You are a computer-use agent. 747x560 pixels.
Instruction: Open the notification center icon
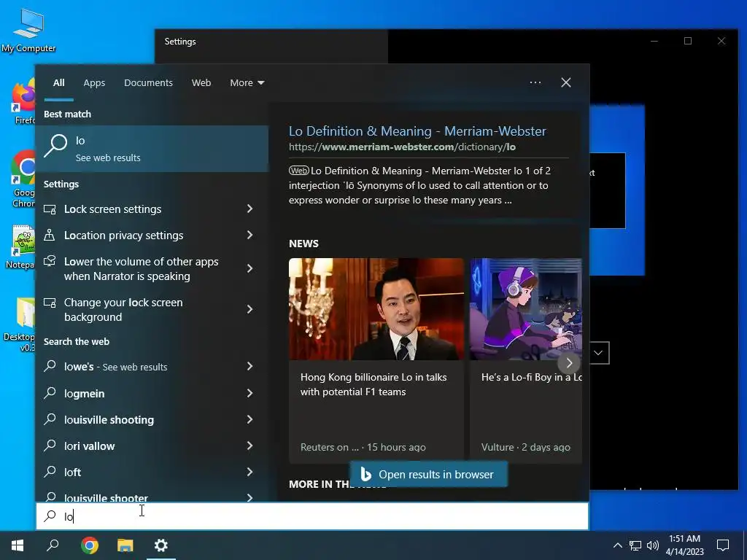[x=723, y=545]
